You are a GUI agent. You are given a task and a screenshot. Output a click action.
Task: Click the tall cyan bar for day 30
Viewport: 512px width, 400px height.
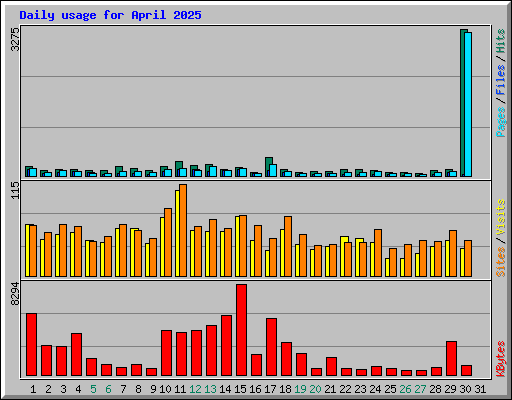click(468, 104)
